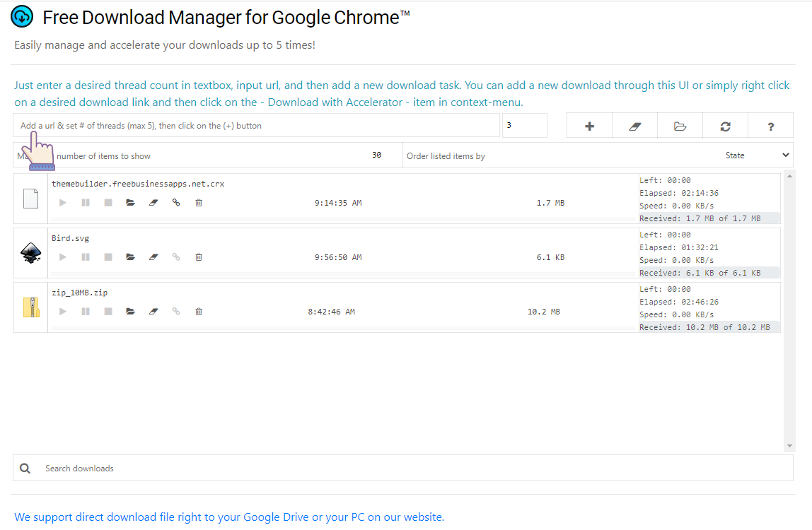812x530 pixels.
Task: Stop the themebuilder.freebusinessapps.net.crx download
Action: coord(108,203)
